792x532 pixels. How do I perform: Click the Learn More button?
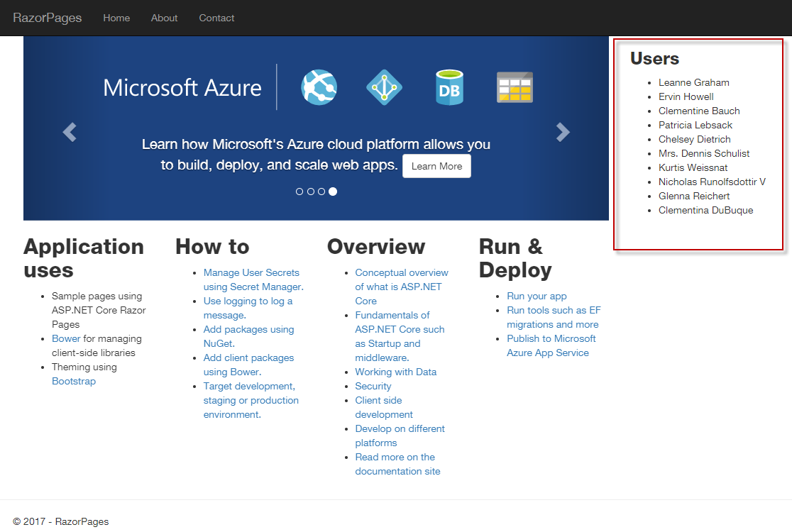click(x=436, y=166)
